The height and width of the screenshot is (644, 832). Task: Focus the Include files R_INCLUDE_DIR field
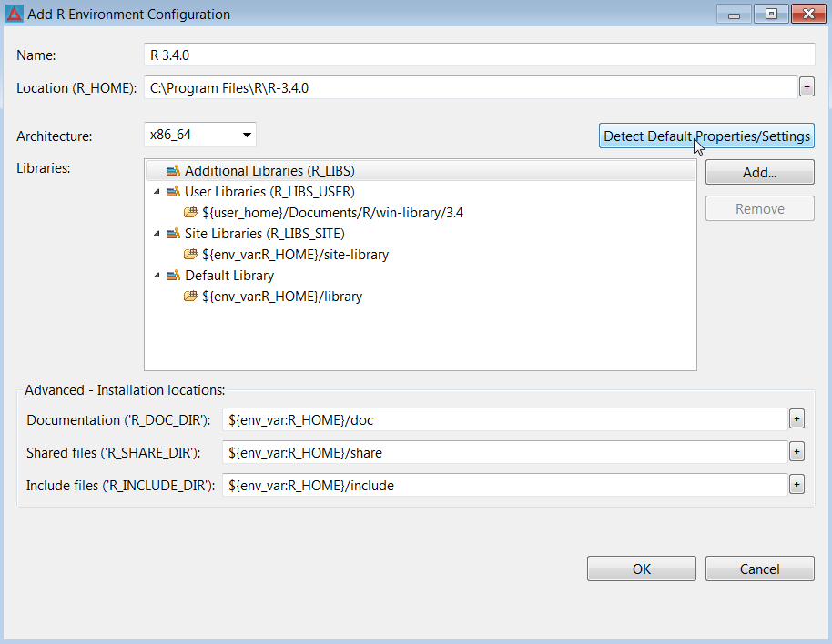[x=504, y=485]
